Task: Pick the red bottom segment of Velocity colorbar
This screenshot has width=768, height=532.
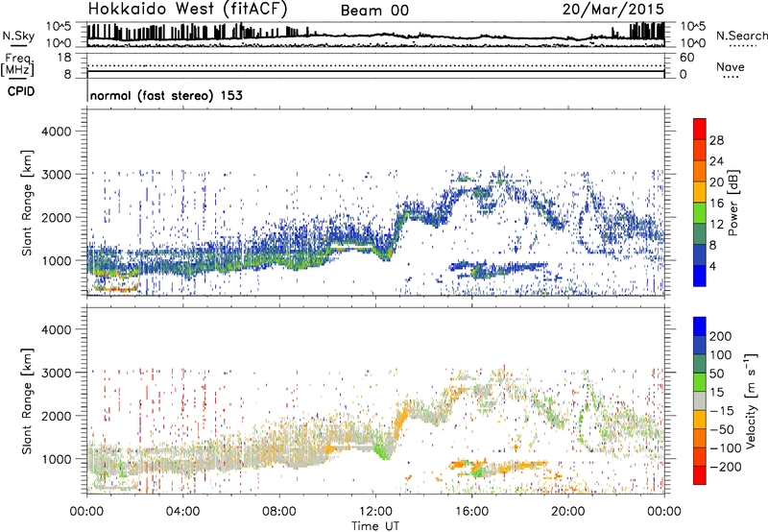Action: 700,475
